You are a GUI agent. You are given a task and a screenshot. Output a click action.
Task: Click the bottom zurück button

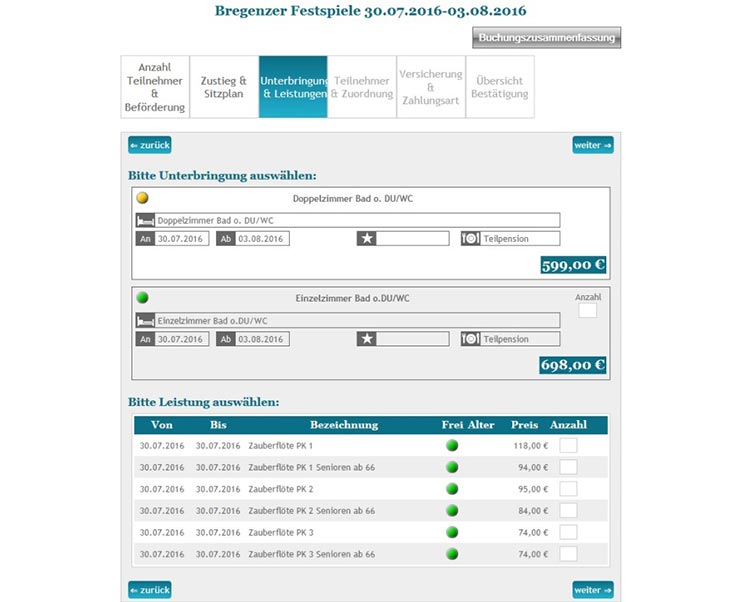(x=150, y=590)
